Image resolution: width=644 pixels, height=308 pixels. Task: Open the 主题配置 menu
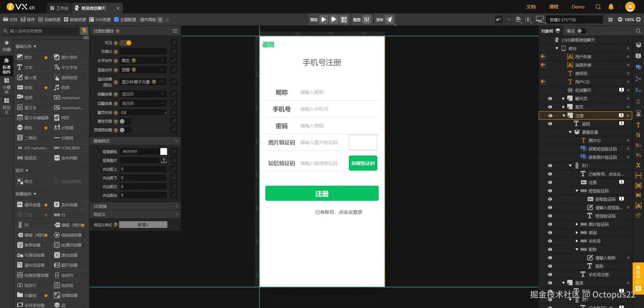125,19
